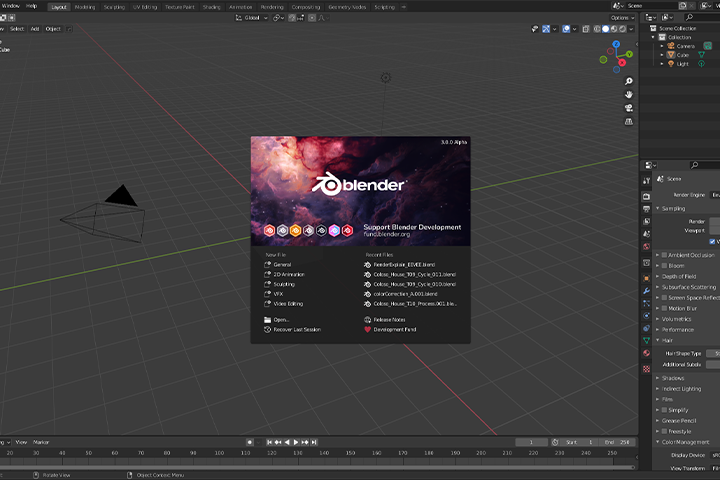720x480 pixels.
Task: Toggle show gizmos button in header
Action: click(546, 29)
